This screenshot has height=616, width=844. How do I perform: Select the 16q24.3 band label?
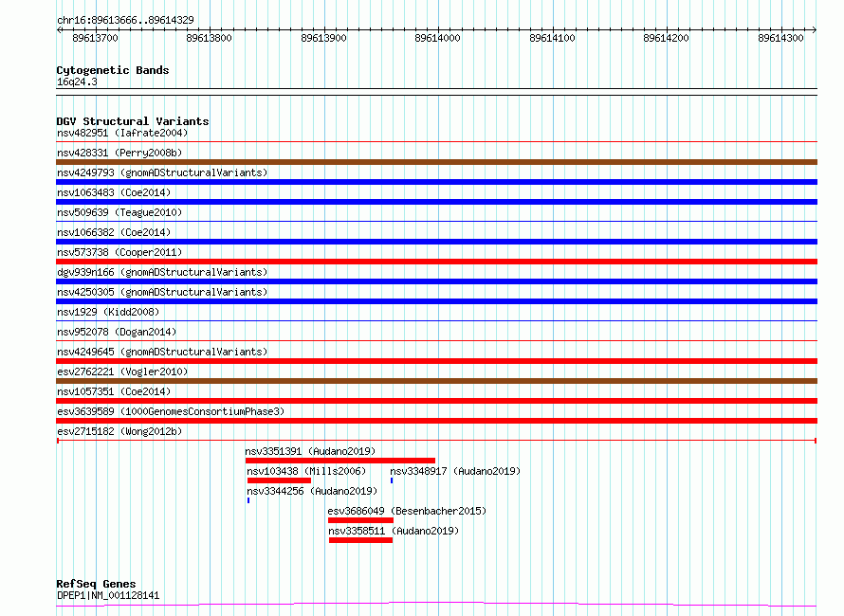pos(77,82)
